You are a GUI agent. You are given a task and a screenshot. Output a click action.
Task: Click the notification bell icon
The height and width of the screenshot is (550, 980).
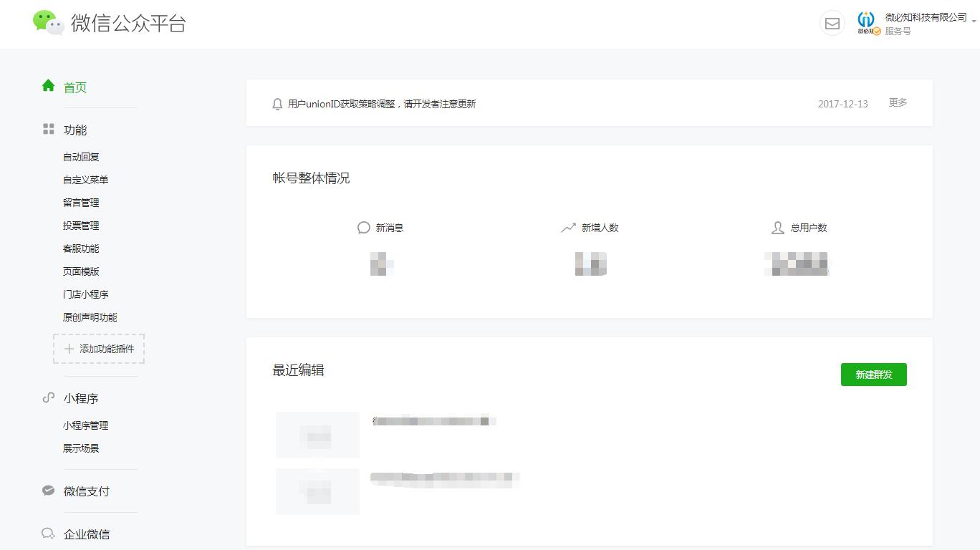click(x=277, y=104)
